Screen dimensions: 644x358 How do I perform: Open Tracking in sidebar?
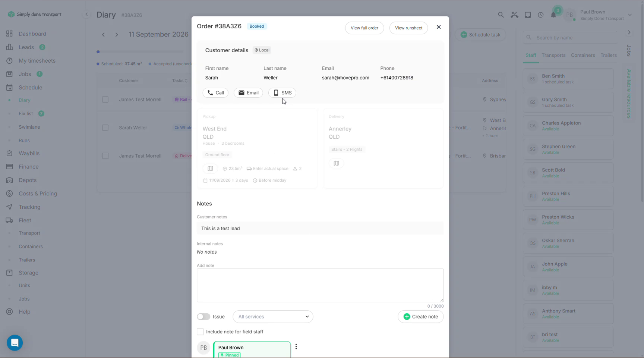click(x=29, y=207)
